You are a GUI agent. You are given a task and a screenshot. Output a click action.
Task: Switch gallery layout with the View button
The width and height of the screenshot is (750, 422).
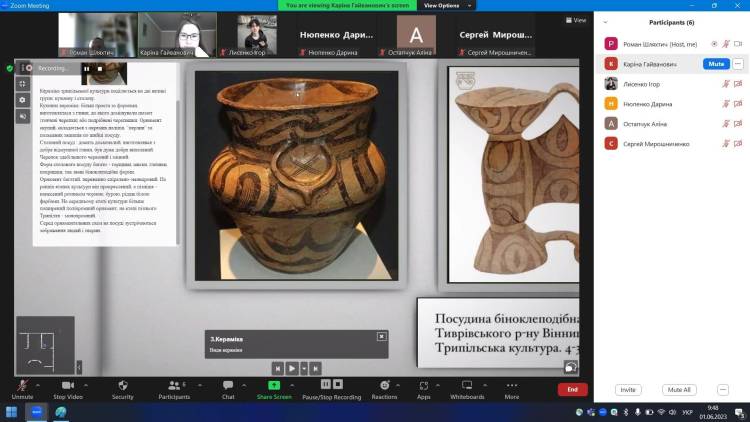point(576,19)
